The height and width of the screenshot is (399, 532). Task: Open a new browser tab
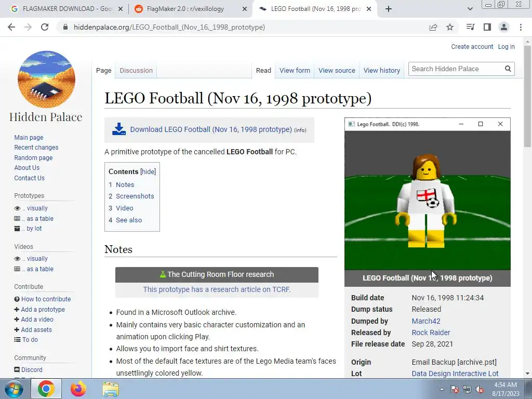click(x=389, y=9)
